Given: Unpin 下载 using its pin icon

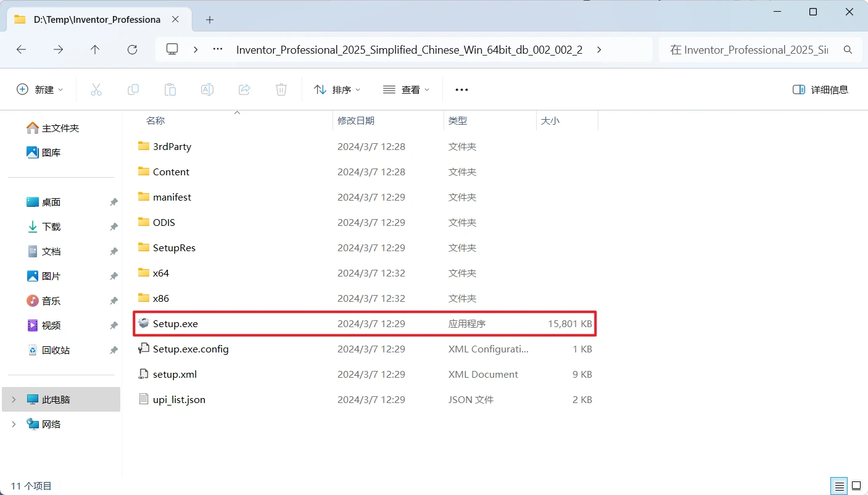Looking at the screenshot, I should (114, 227).
